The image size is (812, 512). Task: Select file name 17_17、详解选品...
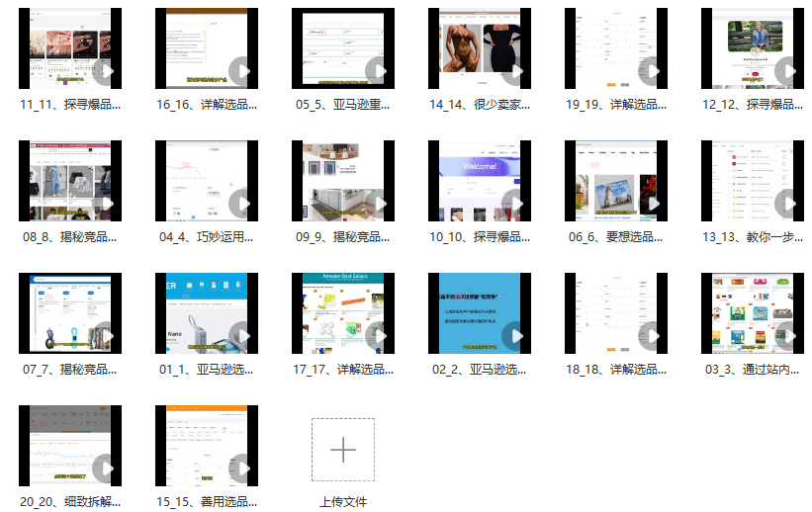343,370
